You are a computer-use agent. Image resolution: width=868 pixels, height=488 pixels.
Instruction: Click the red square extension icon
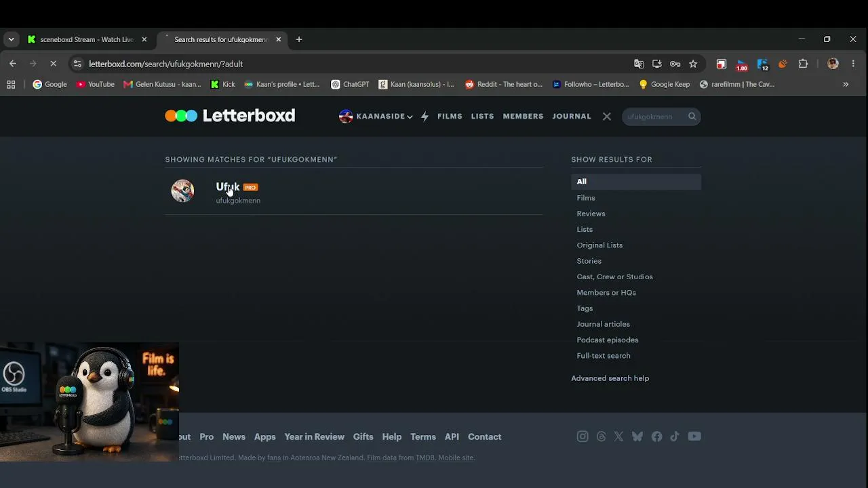point(722,64)
